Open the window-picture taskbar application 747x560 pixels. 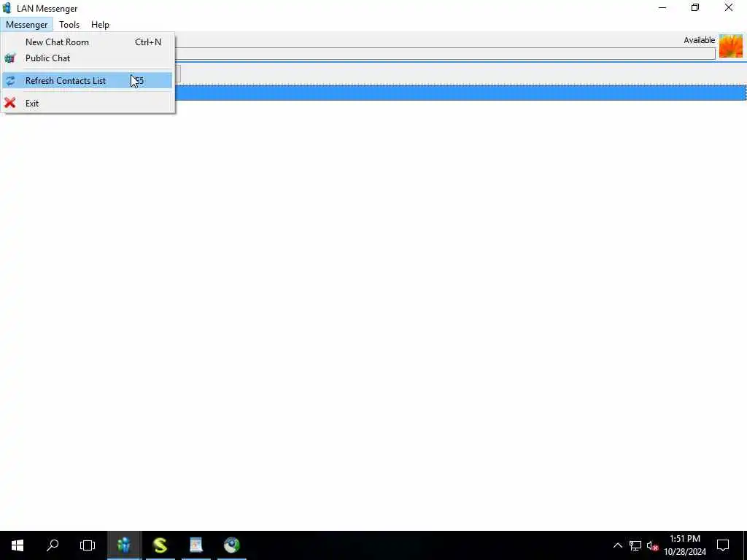click(196, 545)
